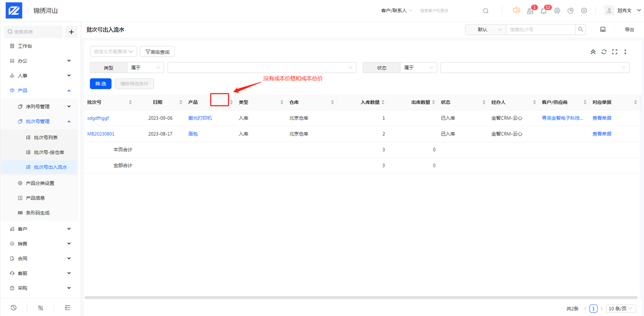Expand the 办公 sidebar menu
The image size is (644, 316).
click(40, 61)
